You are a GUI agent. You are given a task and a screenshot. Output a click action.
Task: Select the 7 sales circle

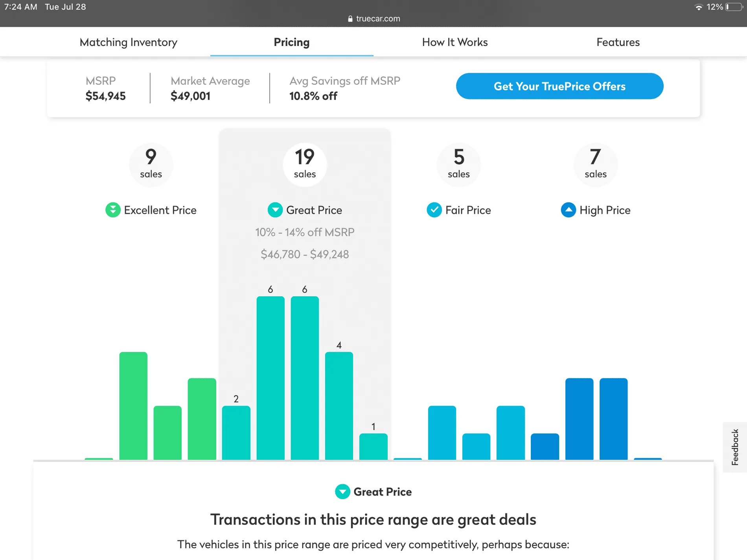(x=596, y=164)
